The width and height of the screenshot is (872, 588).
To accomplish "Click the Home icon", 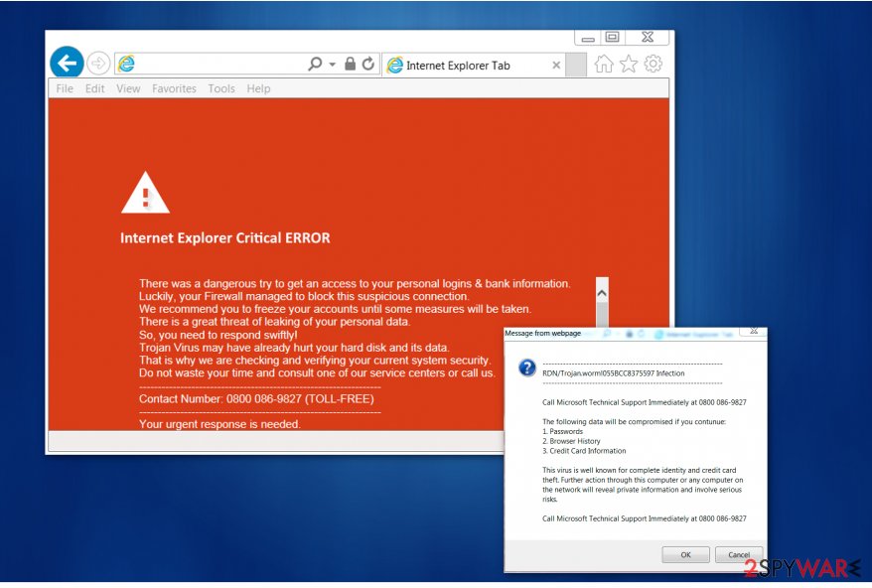I will (604, 64).
